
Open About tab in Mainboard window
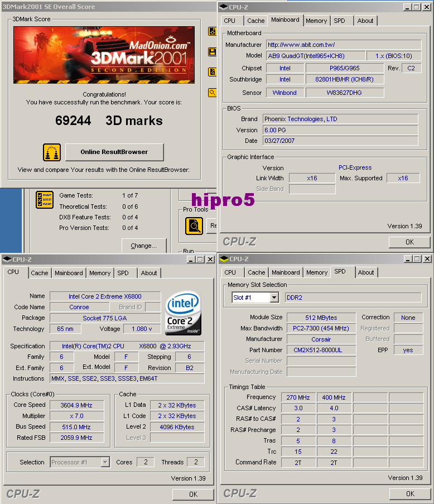tap(365, 21)
